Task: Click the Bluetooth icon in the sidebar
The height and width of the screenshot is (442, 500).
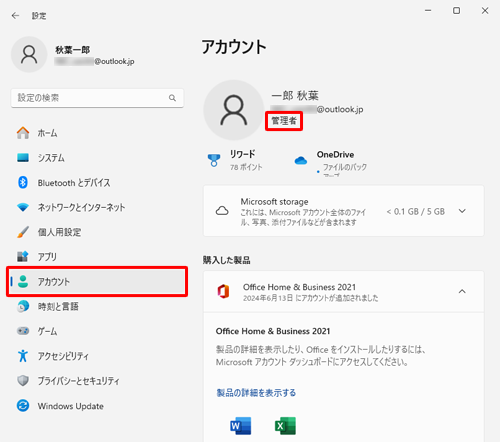Action: [23, 182]
